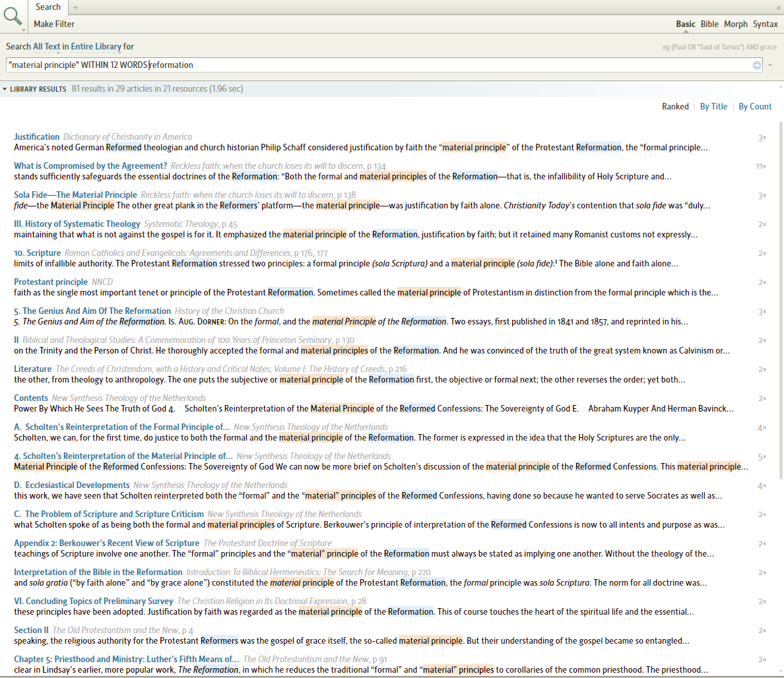This screenshot has height=678, width=784.
Task: Open Make Filter
Action: coord(54,24)
